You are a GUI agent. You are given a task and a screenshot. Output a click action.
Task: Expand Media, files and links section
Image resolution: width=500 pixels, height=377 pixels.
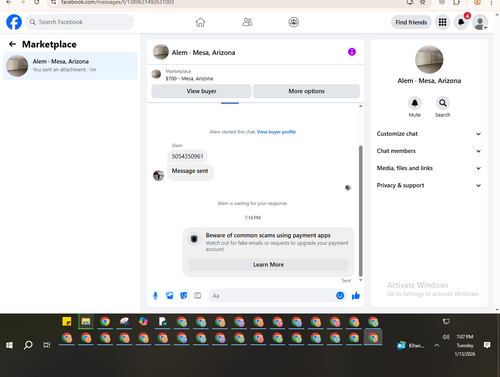click(429, 168)
